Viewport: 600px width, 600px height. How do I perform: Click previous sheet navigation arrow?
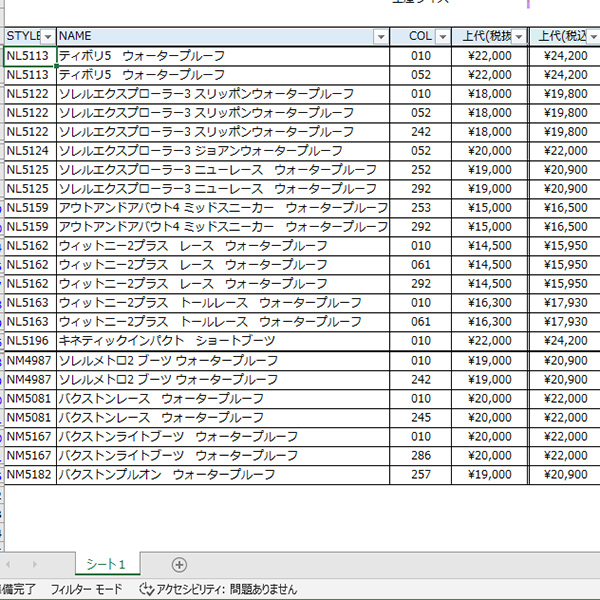tap(8, 564)
